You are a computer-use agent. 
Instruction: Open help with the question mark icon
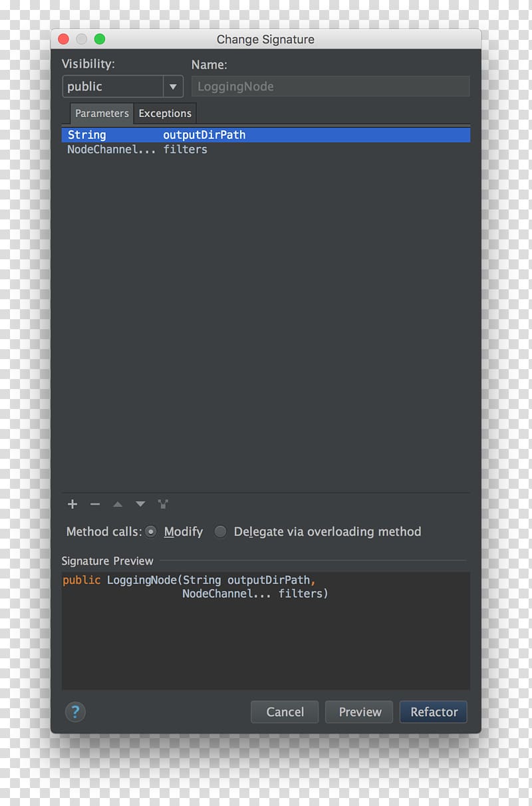[75, 712]
